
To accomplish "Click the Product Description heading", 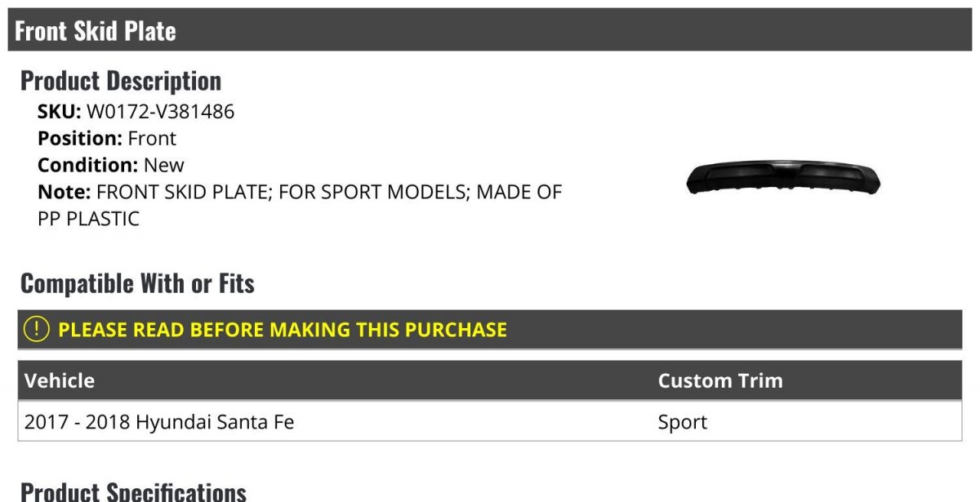I will click(121, 81).
